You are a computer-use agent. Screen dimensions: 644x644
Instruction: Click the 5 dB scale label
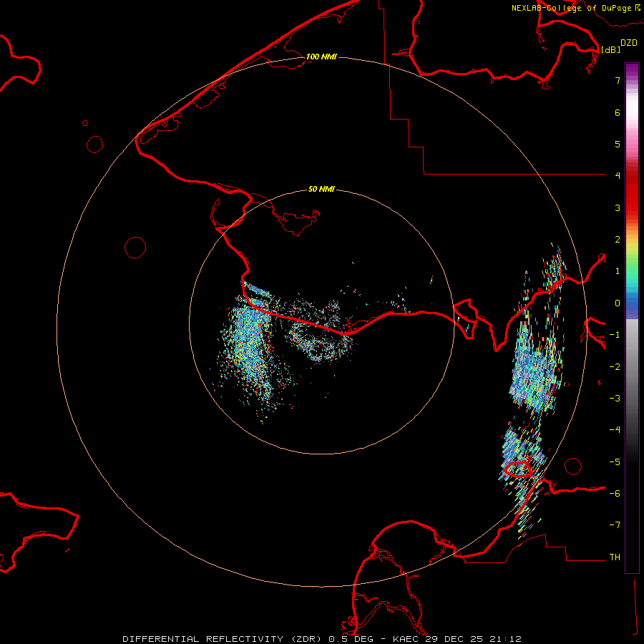(618, 144)
